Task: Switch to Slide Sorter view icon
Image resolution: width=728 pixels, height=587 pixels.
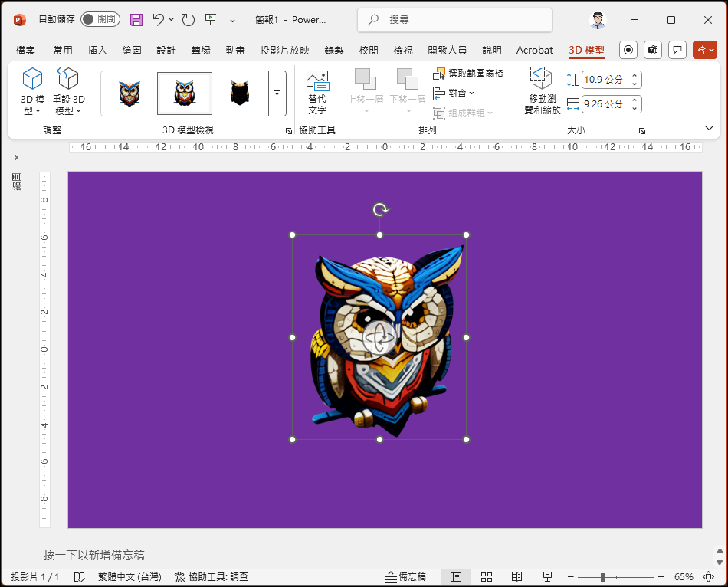Action: click(x=487, y=576)
